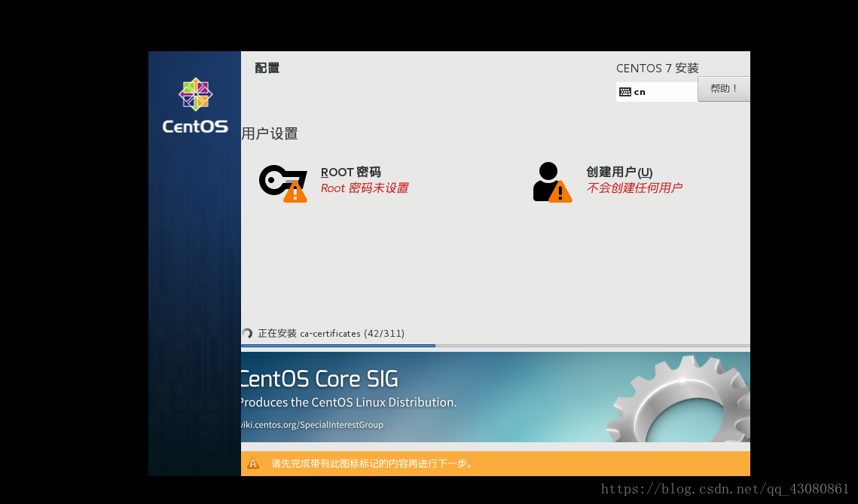The width and height of the screenshot is (858, 504).
Task: Click the CentOS Core SIG banner image
Action: pyautogui.click(x=495, y=397)
